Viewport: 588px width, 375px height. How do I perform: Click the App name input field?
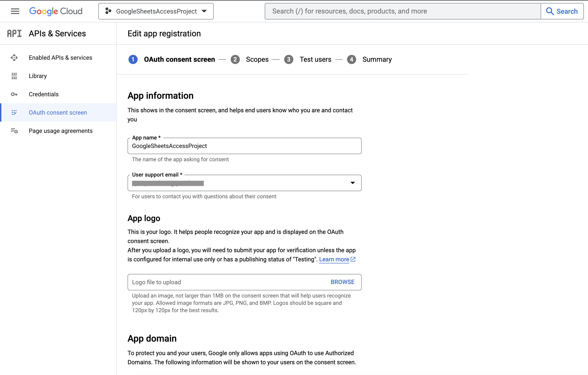pyautogui.click(x=244, y=146)
